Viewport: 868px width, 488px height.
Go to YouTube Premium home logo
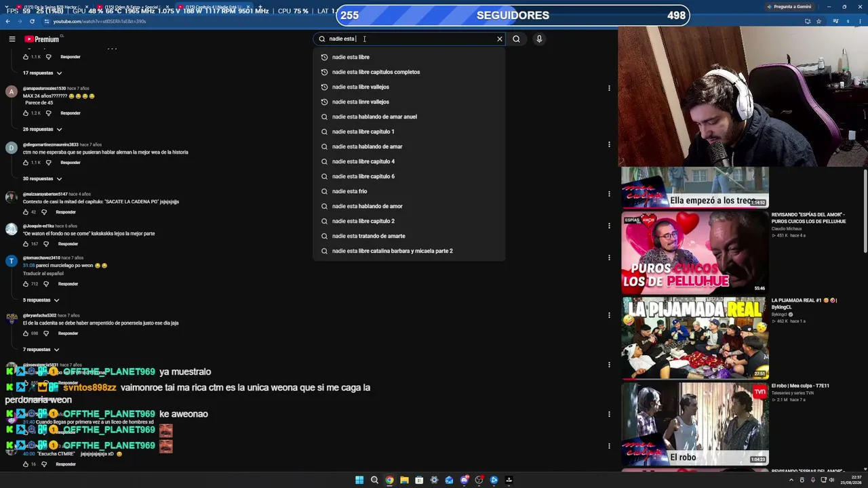click(x=42, y=39)
